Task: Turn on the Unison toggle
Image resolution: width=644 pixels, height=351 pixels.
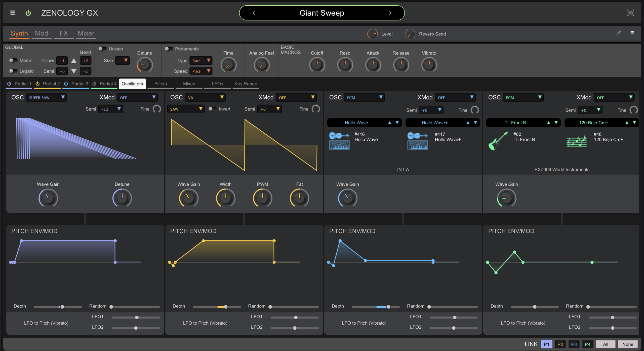Action: [x=102, y=49]
